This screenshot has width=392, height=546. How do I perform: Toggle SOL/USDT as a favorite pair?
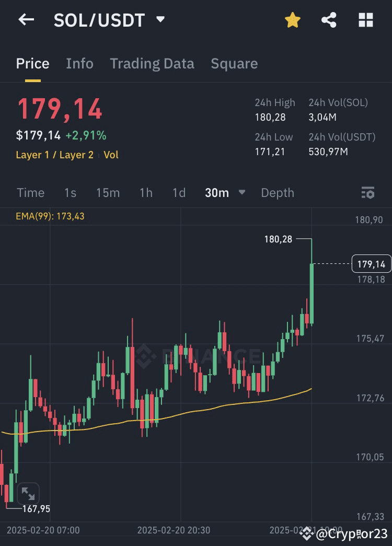pos(292,20)
